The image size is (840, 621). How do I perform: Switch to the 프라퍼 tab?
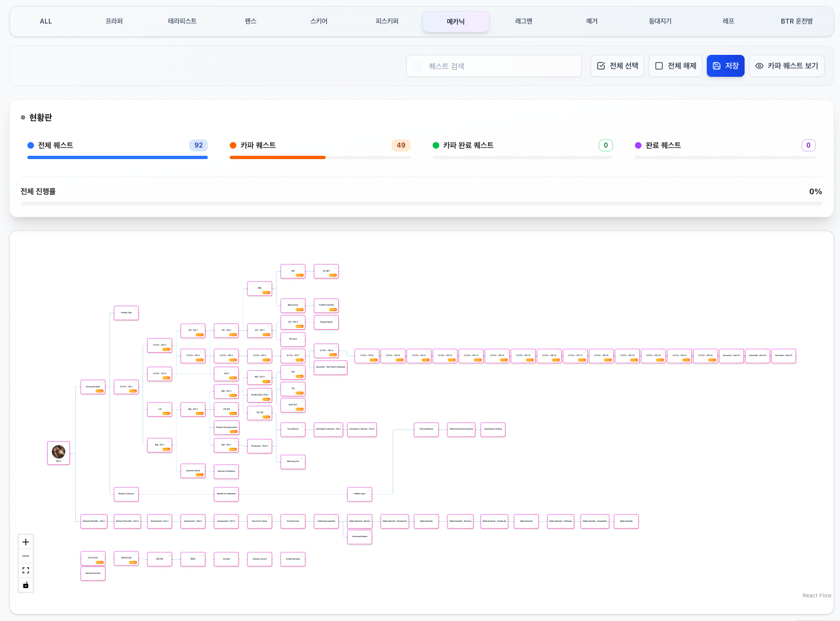[x=114, y=21]
